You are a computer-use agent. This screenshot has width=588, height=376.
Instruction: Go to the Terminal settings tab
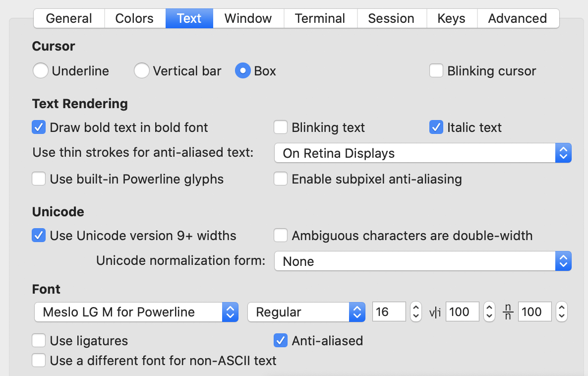point(320,18)
